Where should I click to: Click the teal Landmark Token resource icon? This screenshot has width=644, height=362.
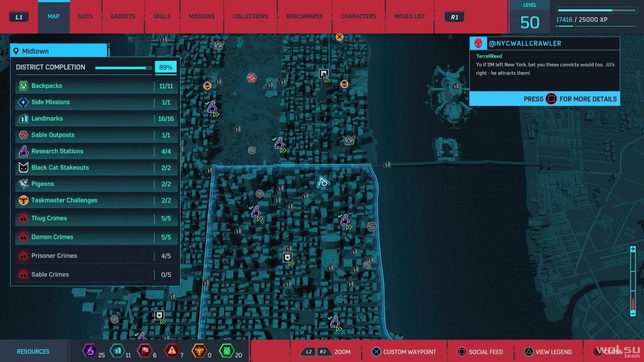tap(117, 350)
